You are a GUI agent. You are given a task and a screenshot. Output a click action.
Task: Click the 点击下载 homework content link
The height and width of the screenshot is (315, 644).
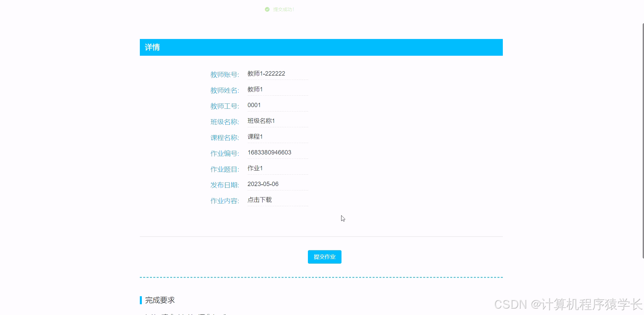pyautogui.click(x=259, y=200)
